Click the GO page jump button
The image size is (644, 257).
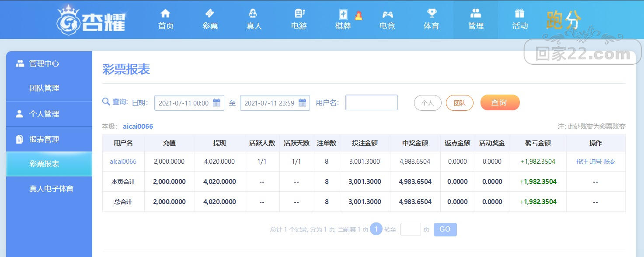[445, 229]
